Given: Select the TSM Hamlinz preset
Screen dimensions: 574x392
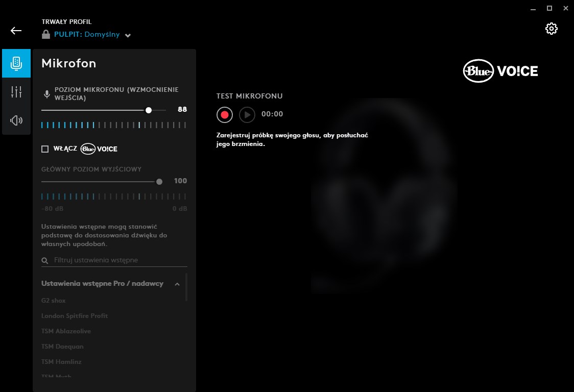Looking at the screenshot, I should point(61,362).
